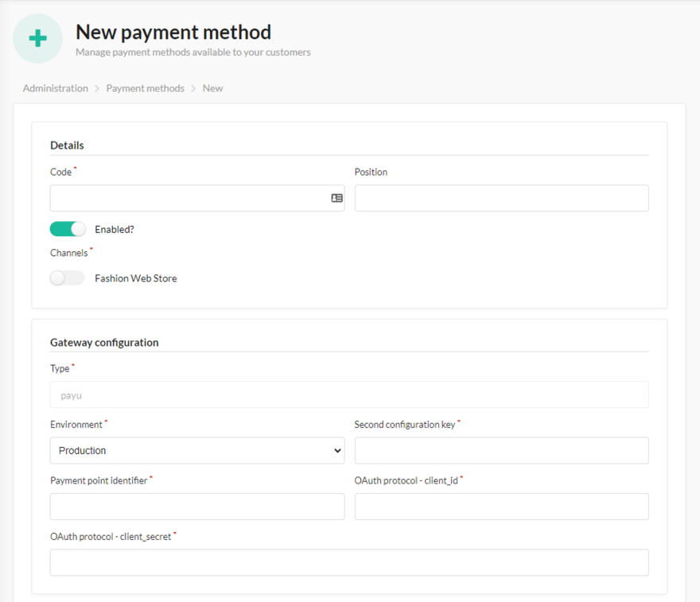Click the Environment field label
The height and width of the screenshot is (602, 700).
[76, 425]
